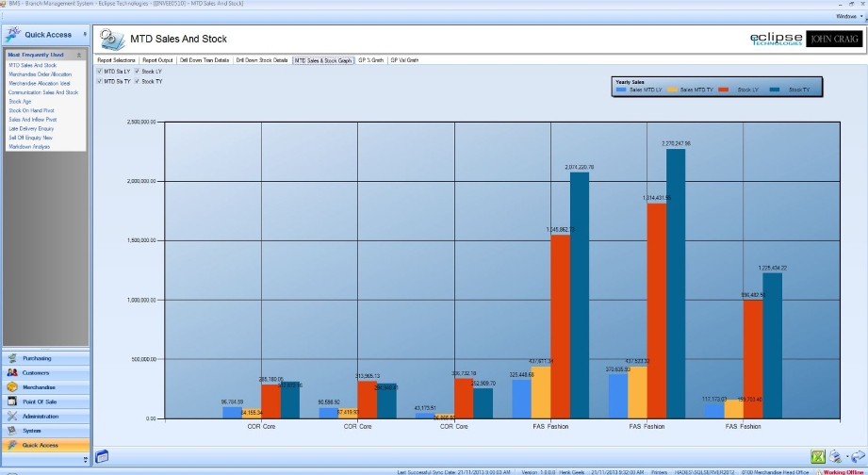
Task: Click the Administration tools icon
Action: pos(12,416)
